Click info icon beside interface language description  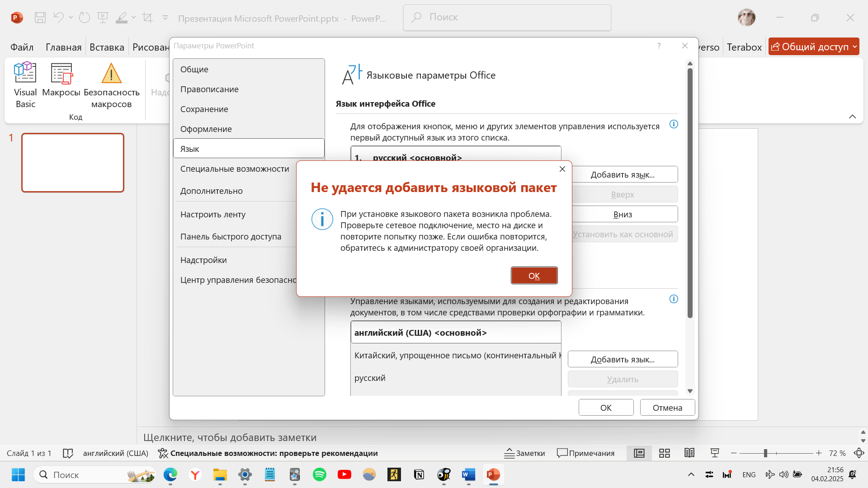click(x=674, y=124)
